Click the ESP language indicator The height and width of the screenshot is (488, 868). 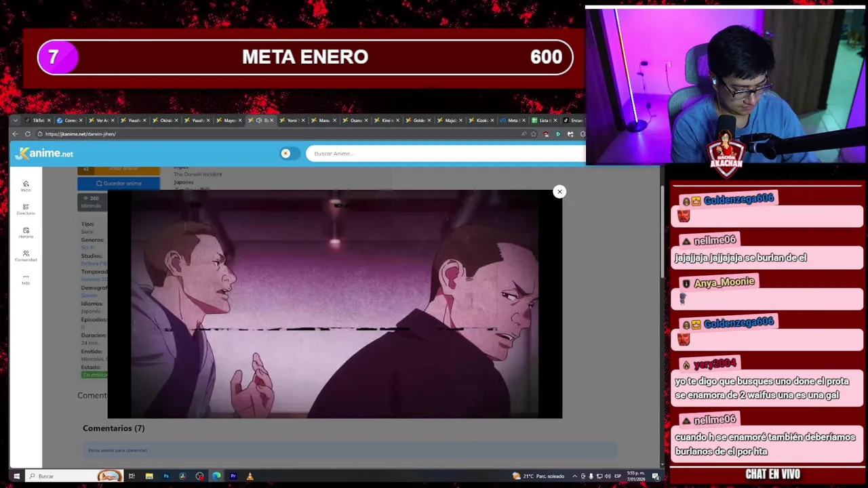tap(617, 476)
